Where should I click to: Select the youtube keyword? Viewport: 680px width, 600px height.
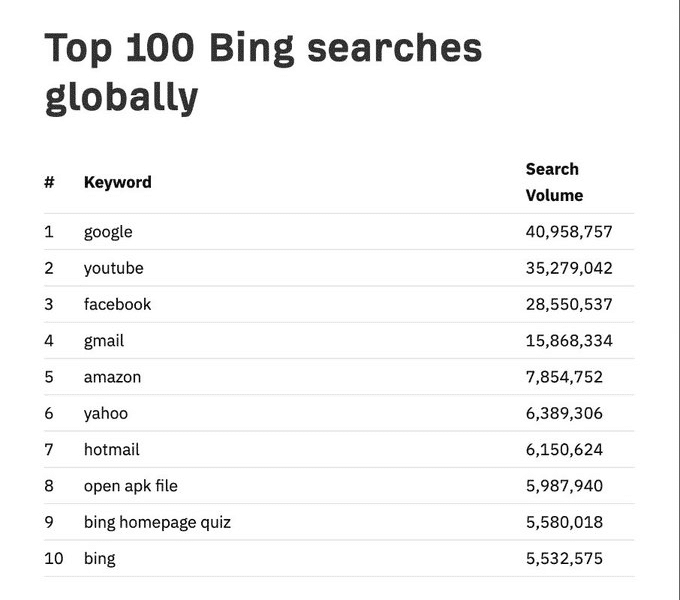click(x=114, y=268)
